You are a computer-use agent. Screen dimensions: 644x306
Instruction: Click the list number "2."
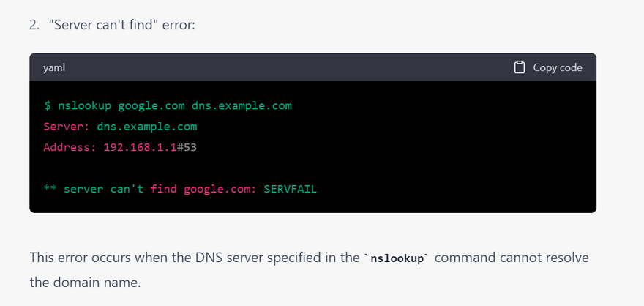[x=35, y=25]
